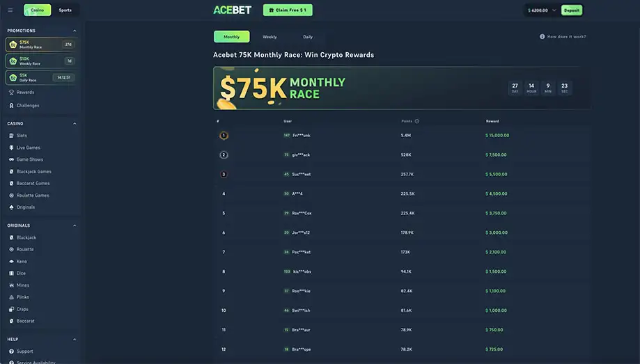Click the Challenges sidebar label
This screenshot has height=364, width=640.
28,105
